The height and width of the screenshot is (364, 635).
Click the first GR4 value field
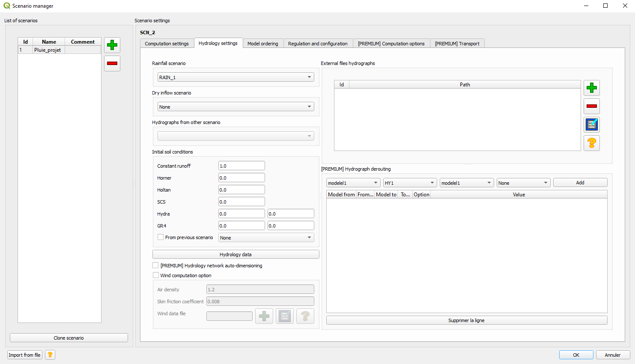241,225
